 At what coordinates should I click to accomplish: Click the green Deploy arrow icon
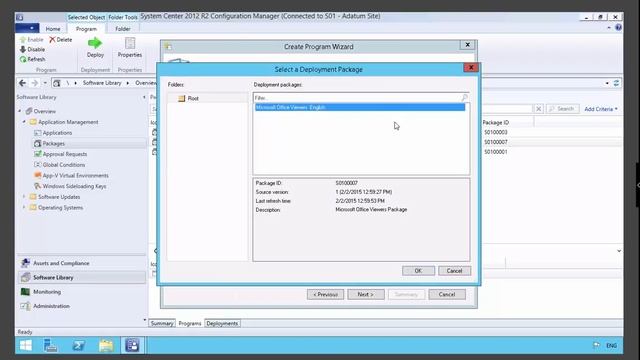pyautogui.click(x=95, y=43)
